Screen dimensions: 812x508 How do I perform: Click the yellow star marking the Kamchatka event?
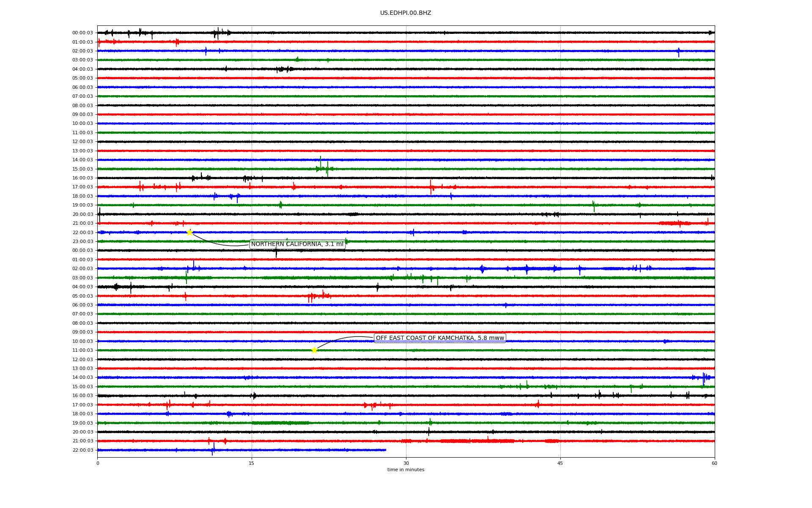pyautogui.click(x=314, y=350)
